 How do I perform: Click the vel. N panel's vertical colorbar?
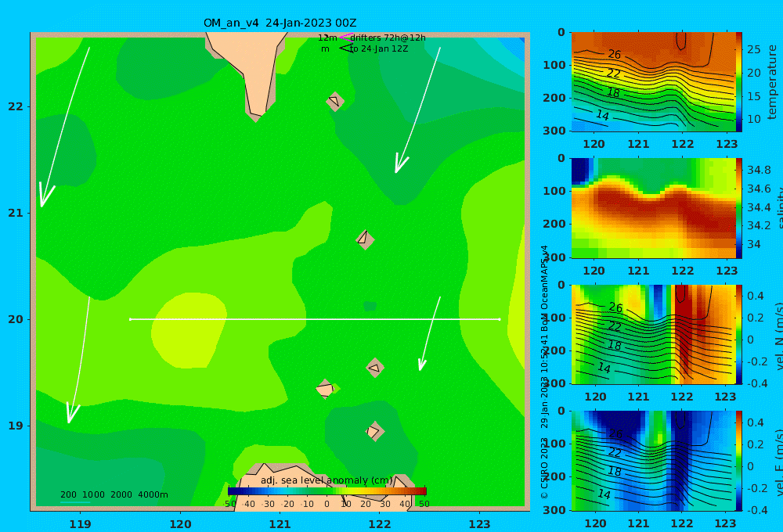[738, 334]
